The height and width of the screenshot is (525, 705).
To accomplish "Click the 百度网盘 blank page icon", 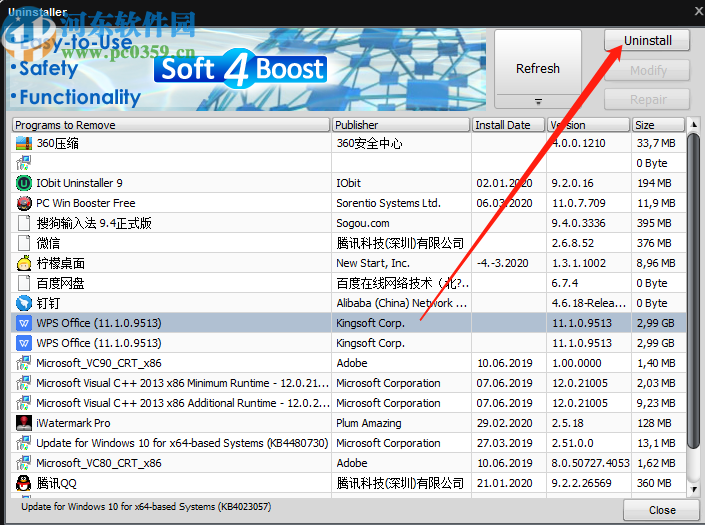I will click(24, 283).
